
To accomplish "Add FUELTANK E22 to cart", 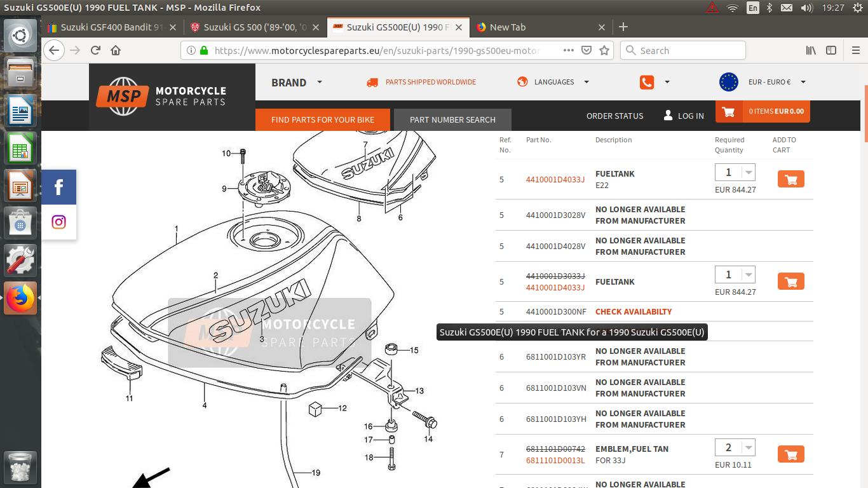I will 791,179.
